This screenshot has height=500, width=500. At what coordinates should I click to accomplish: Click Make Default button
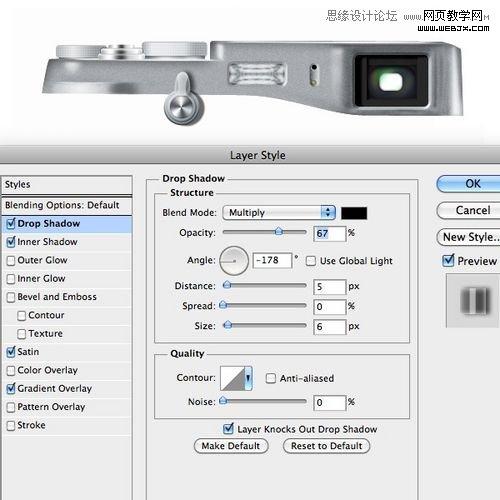[x=231, y=446]
